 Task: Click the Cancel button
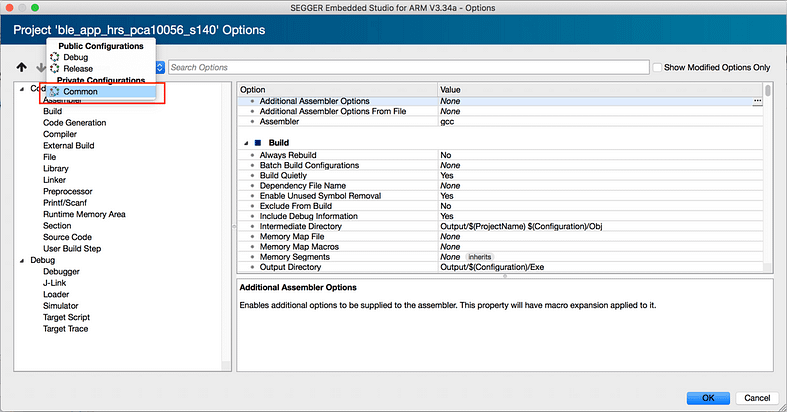coord(756,397)
